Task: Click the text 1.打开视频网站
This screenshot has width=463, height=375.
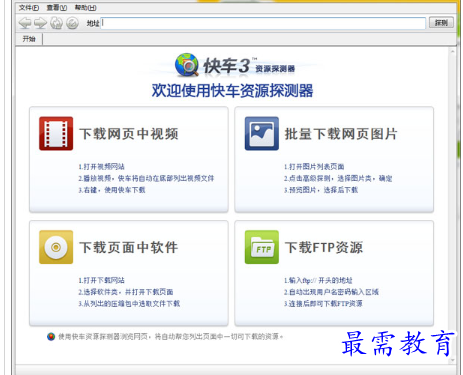Action: click(x=101, y=166)
